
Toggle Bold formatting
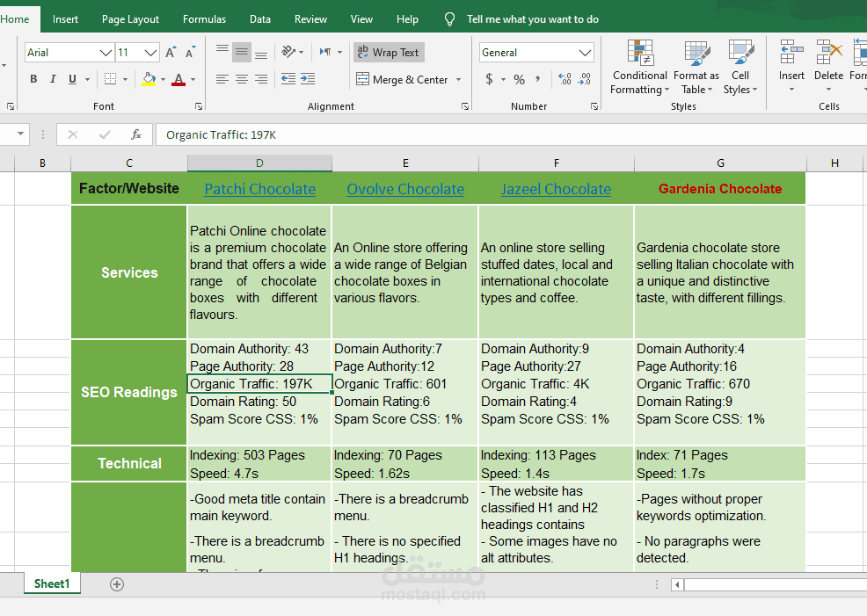33,79
